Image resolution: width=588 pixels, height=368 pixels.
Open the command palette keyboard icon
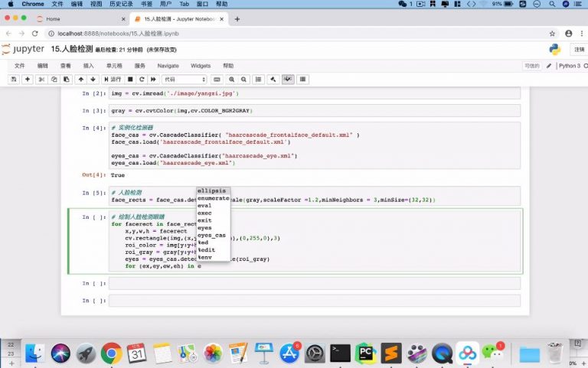click(x=217, y=79)
